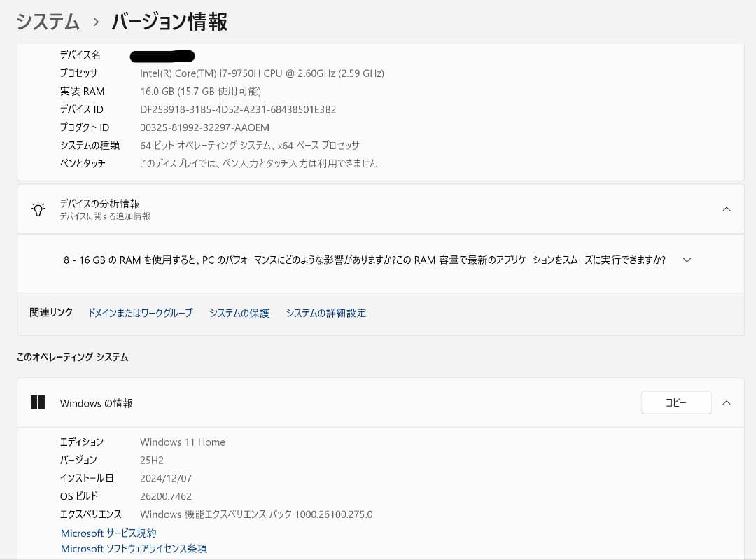Click the install date 2024/12/07

point(166,478)
